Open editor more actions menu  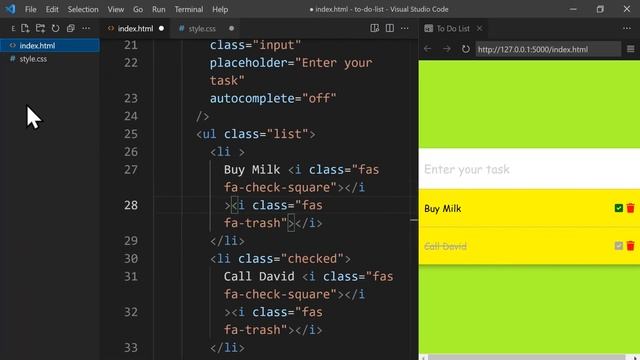tap(404, 28)
